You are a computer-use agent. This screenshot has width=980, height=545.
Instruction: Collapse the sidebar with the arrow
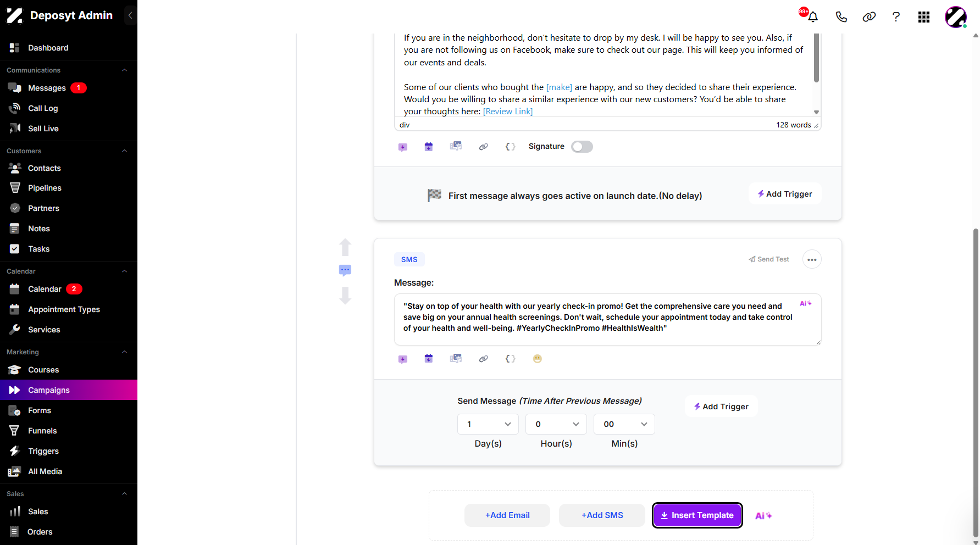coord(130,15)
